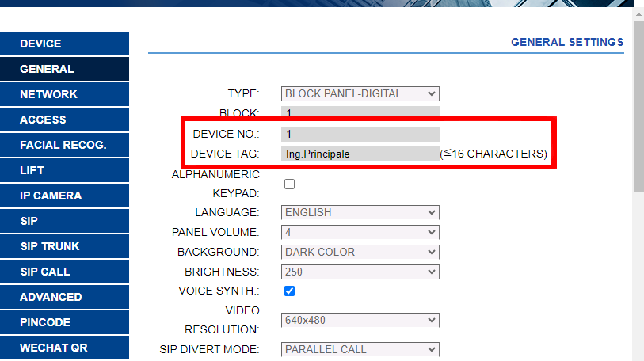Open the SIP TRUNK page
This screenshot has width=644, height=361.
click(65, 246)
